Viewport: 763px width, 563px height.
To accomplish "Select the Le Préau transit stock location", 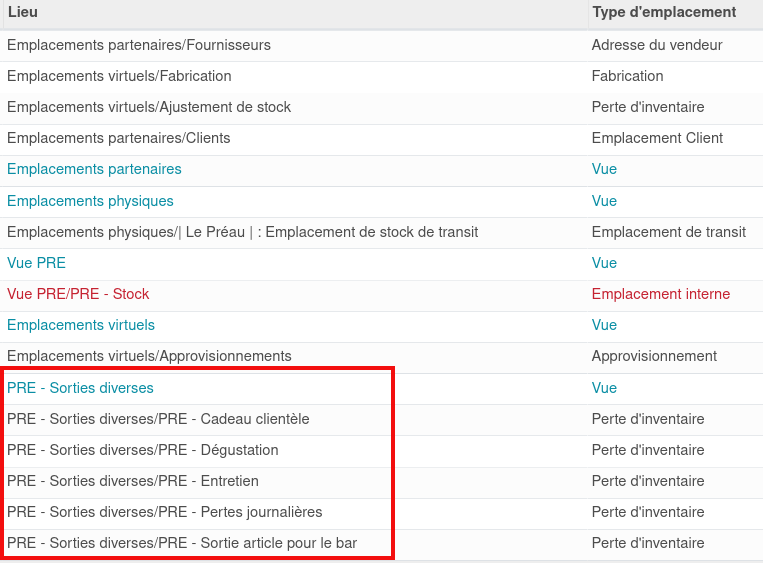I will [242, 232].
